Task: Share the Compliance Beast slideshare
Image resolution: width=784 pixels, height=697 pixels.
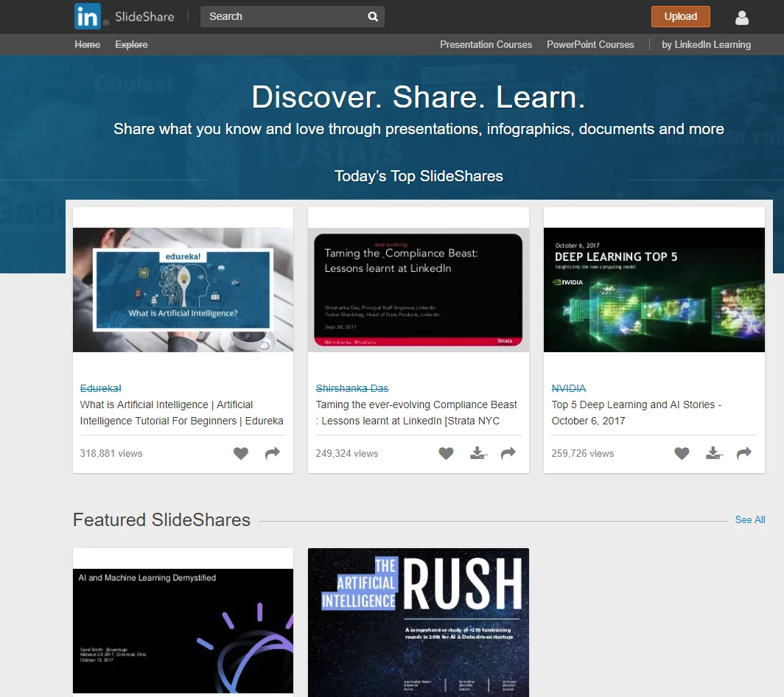Action: [508, 453]
